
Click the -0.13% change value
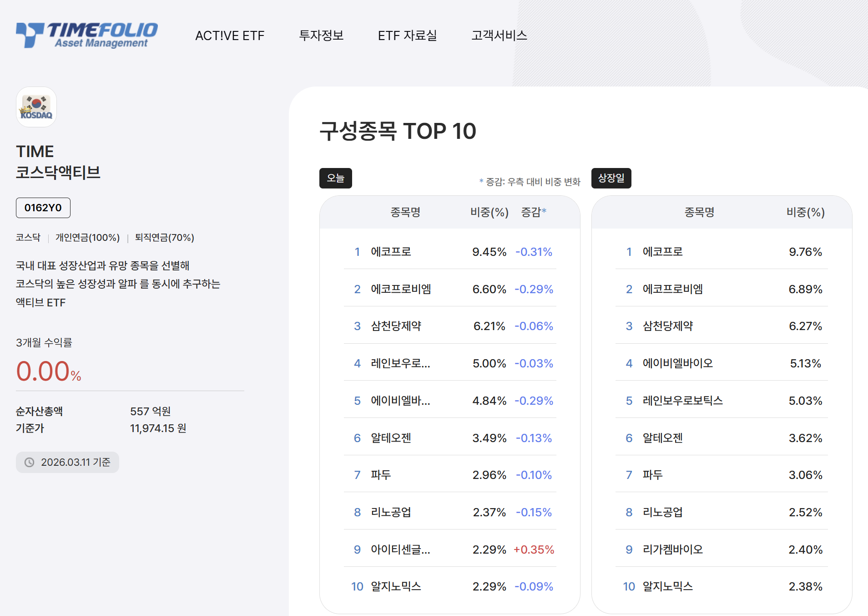click(534, 438)
